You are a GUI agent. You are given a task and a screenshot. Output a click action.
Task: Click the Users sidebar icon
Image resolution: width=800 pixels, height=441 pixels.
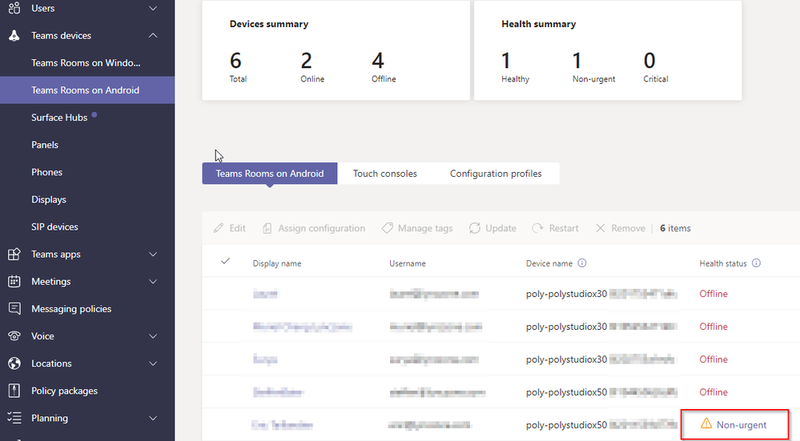point(14,8)
